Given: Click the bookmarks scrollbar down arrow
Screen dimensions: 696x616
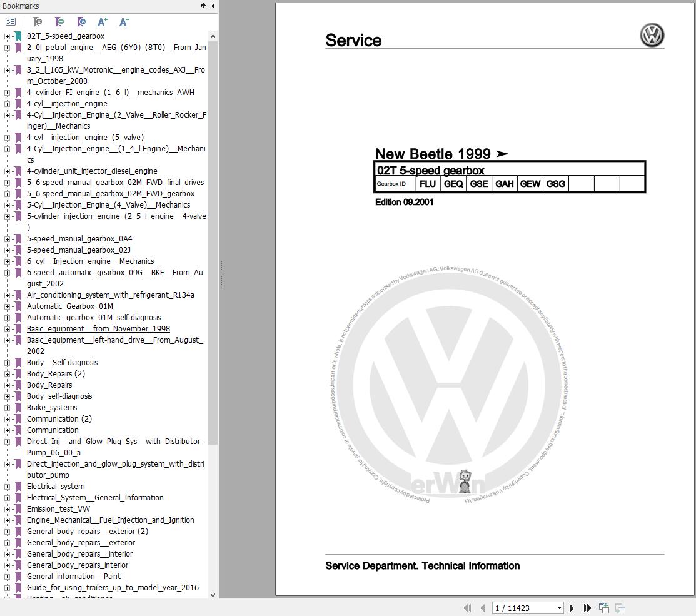Looking at the screenshot, I should 213,595.
